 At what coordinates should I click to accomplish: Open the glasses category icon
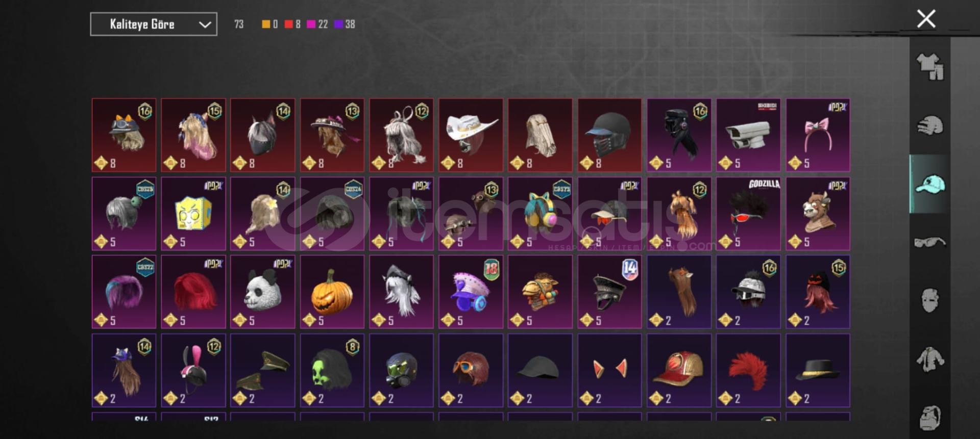pos(929,242)
